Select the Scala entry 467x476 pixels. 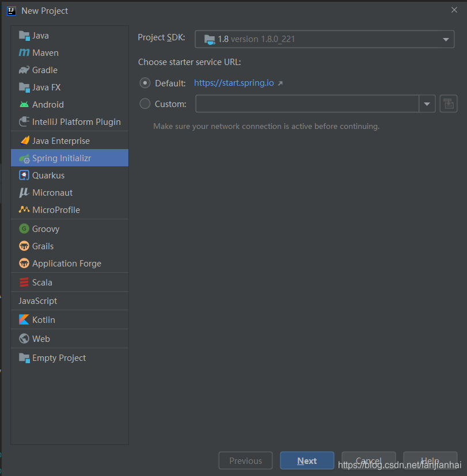click(x=70, y=283)
